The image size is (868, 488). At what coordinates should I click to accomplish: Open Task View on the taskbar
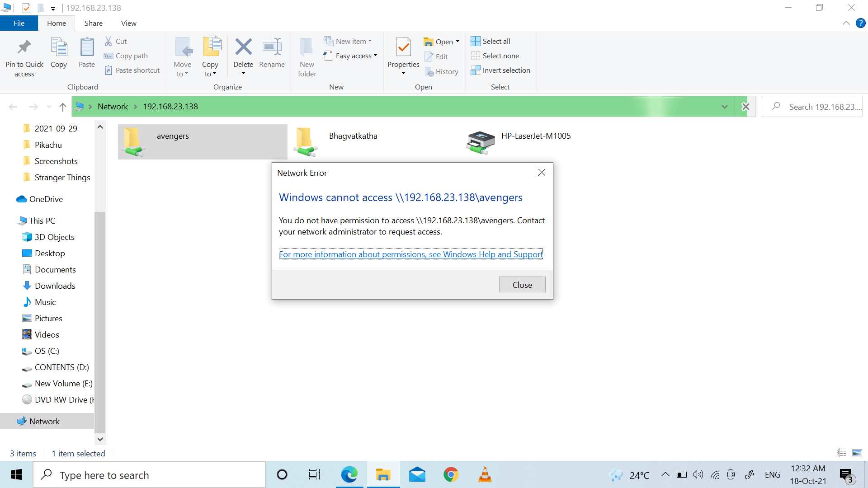coord(315,475)
